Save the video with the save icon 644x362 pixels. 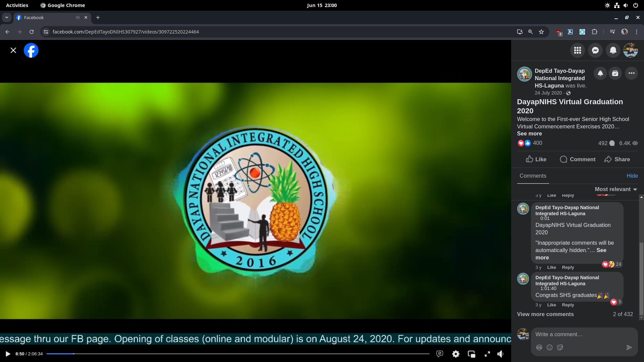click(x=615, y=73)
